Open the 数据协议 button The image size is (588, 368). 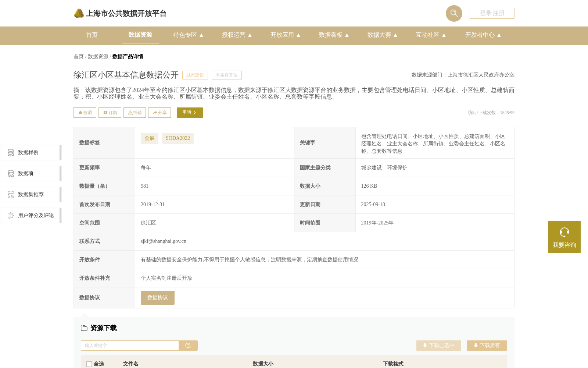(158, 298)
